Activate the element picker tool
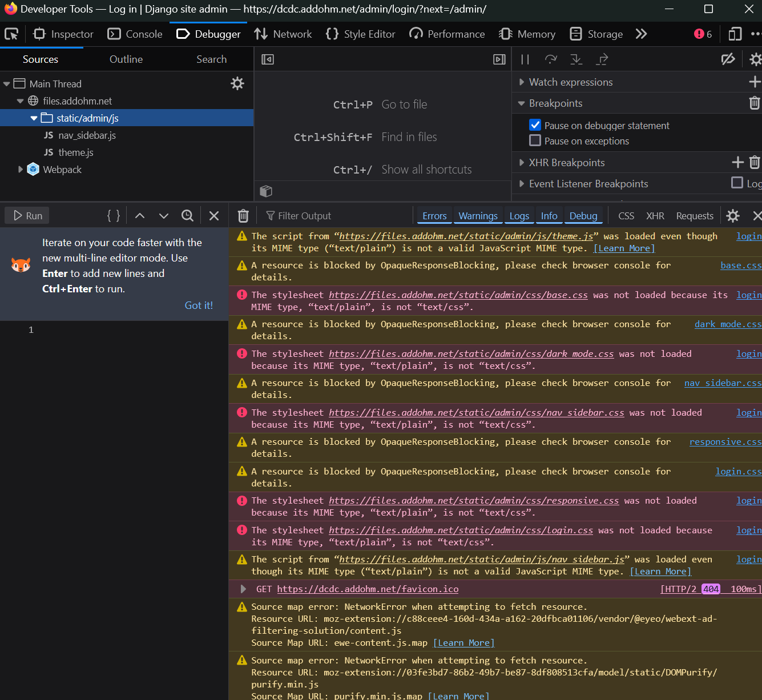Screen dimensions: 762x700 point(11,34)
